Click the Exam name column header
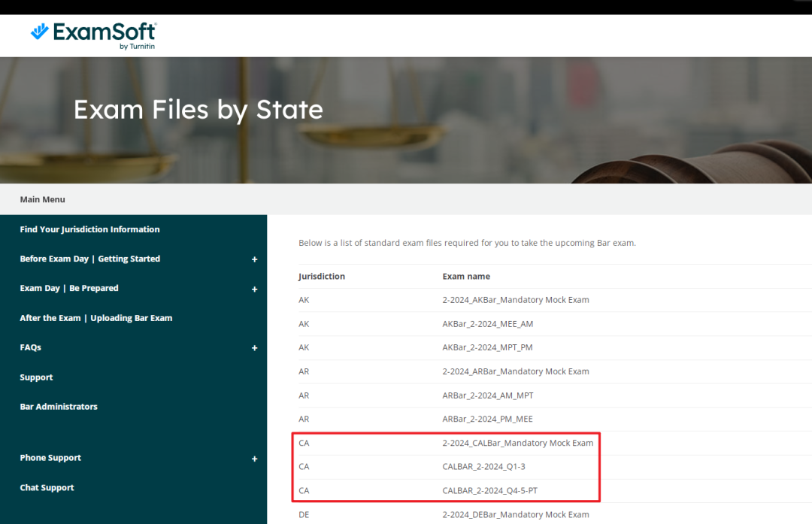The height and width of the screenshot is (524, 812). point(466,277)
